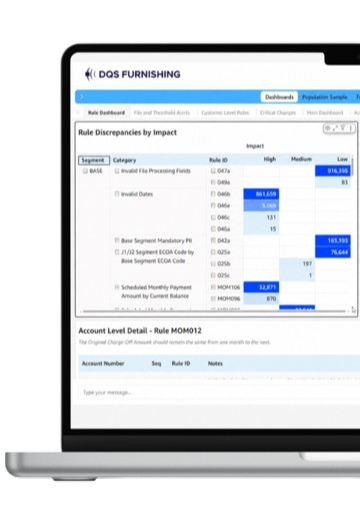Screen dimensions: 360x520
Task: Select the 131 cell for rule 046c
Action: tap(261, 217)
